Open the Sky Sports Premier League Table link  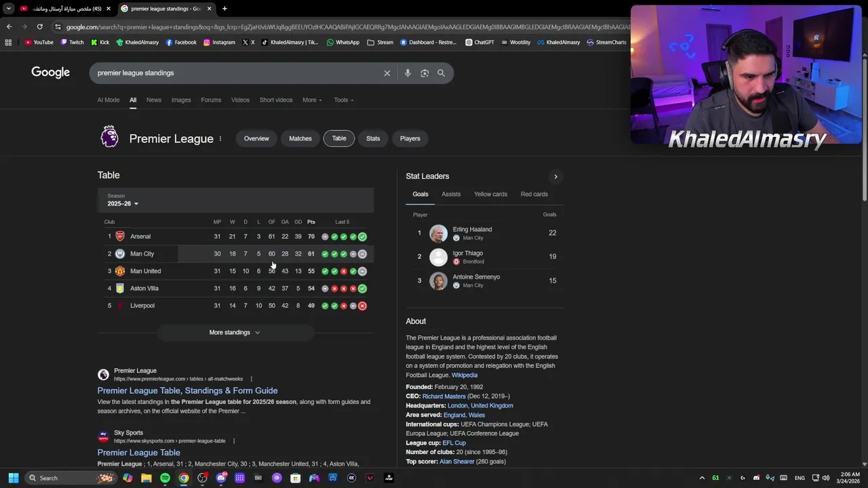[x=138, y=453]
